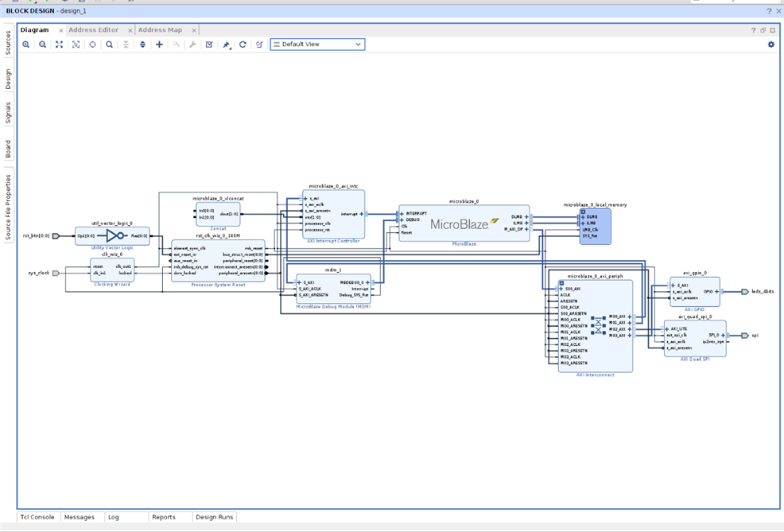Viewport: 784px width, 532px height.
Task: Expand the S_AXI port on mdm_1
Action: [x=299, y=282]
